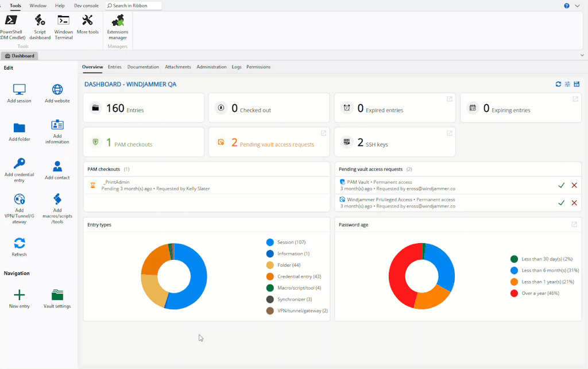Save the dashboard layout with the floppy icon
Image resolution: width=588 pixels, height=369 pixels.
(577, 84)
